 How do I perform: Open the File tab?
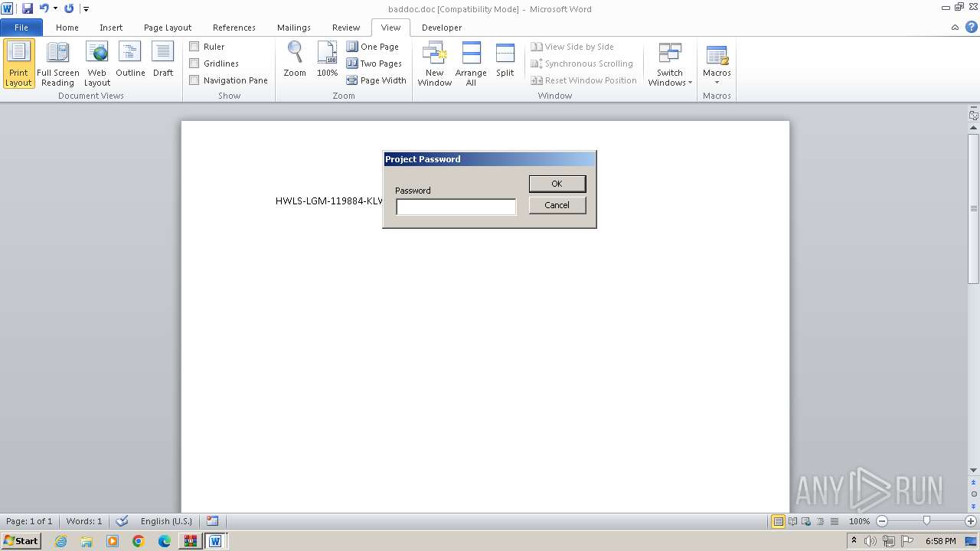tap(21, 27)
